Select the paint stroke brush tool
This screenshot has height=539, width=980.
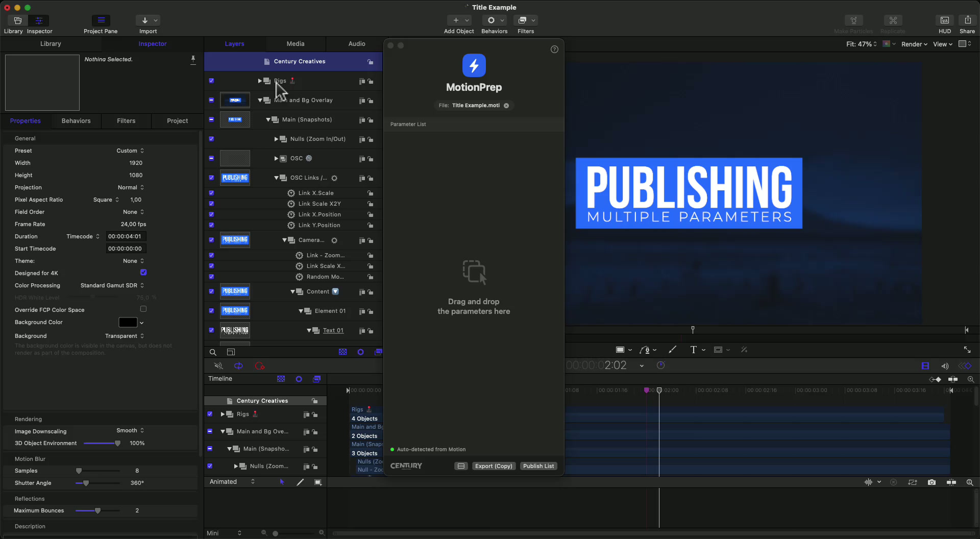click(x=672, y=350)
